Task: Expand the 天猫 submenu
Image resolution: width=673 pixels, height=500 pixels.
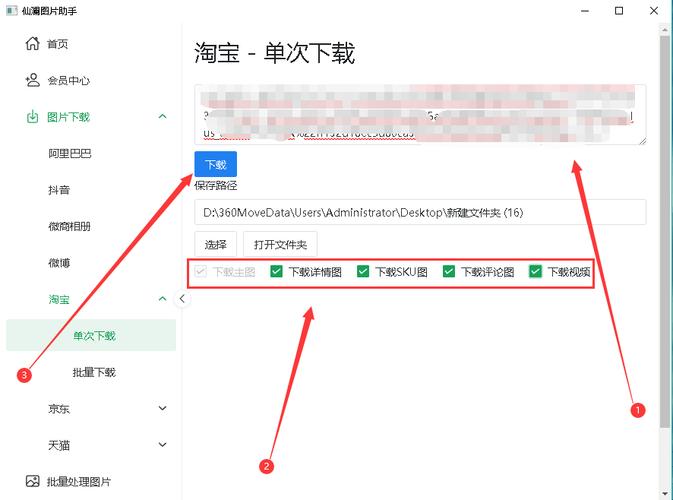Action: click(162, 445)
